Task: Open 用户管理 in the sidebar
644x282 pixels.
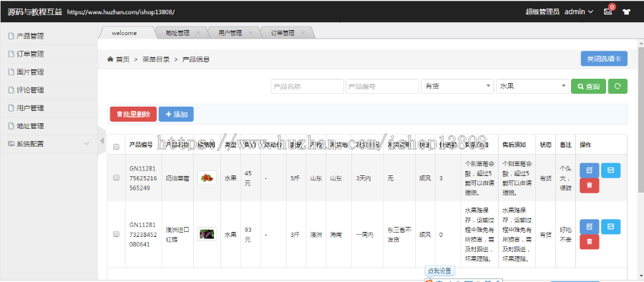Action: pyautogui.click(x=49, y=108)
